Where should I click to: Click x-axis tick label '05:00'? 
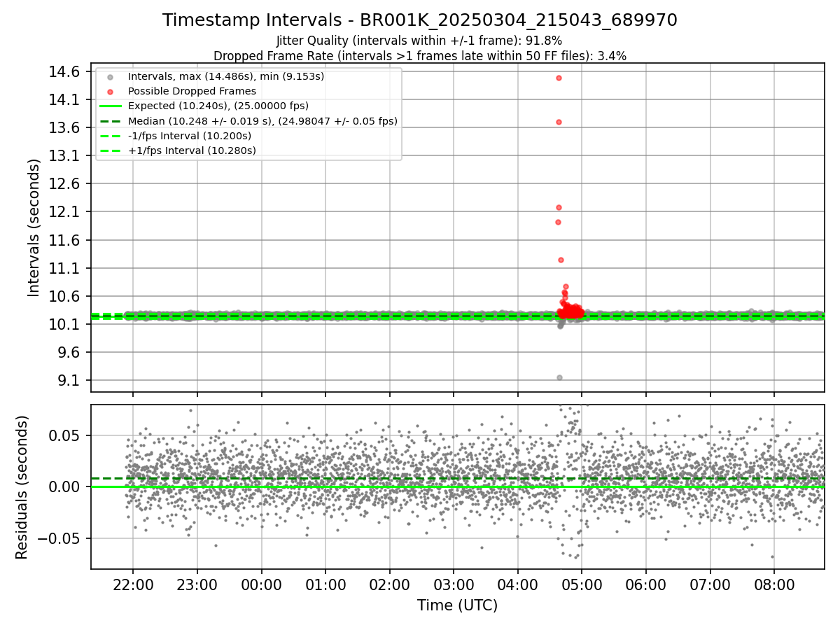pos(582,584)
